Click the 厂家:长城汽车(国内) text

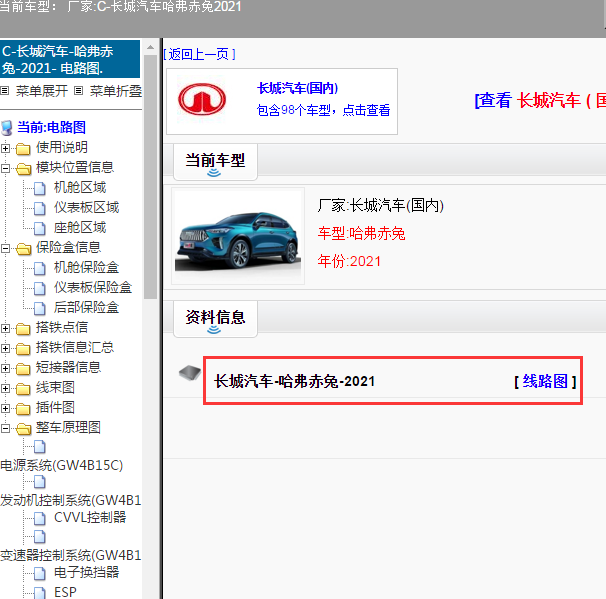[x=381, y=205]
